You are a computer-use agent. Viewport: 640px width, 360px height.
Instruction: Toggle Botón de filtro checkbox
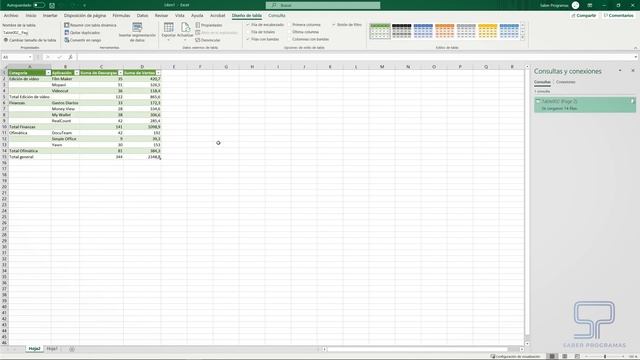tap(333, 24)
